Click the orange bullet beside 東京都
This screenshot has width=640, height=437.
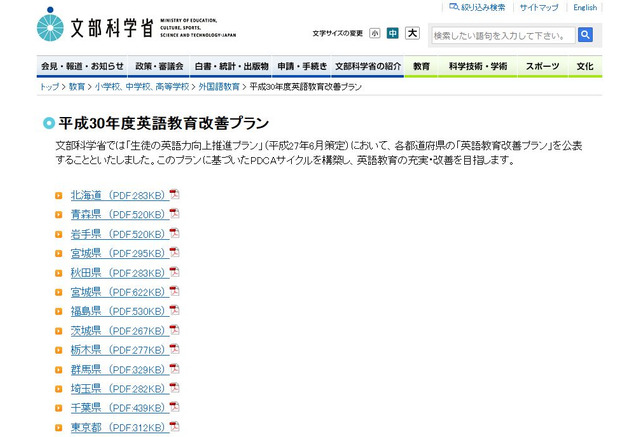click(59, 428)
